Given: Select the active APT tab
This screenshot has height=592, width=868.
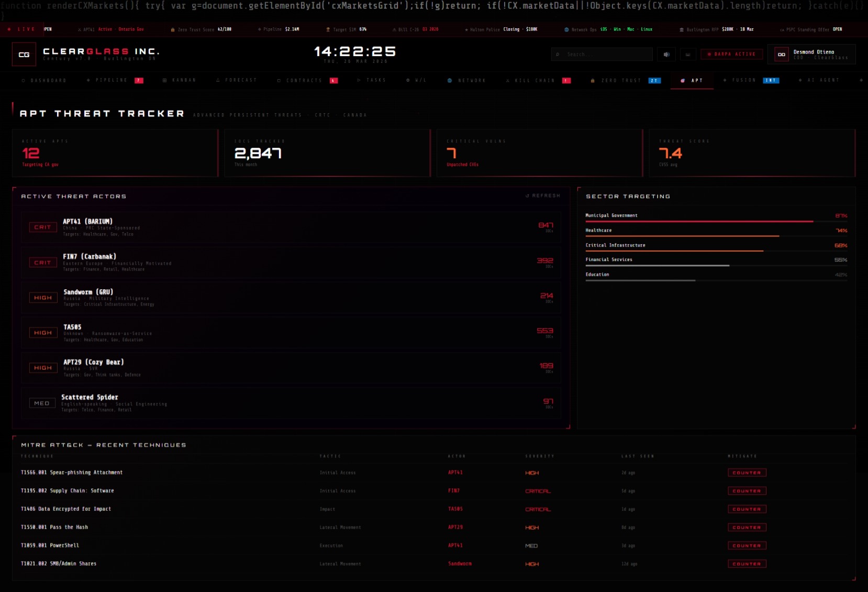Looking at the screenshot, I should [692, 80].
